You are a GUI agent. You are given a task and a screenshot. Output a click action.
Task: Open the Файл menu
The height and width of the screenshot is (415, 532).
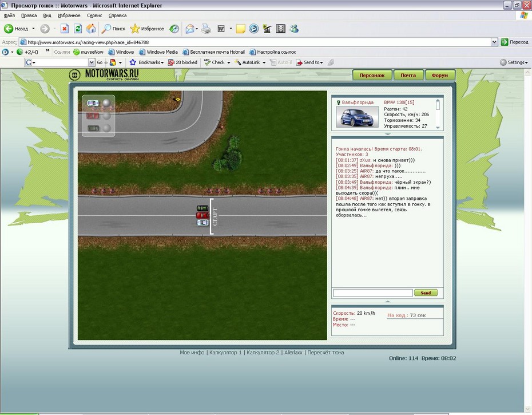(x=9, y=15)
